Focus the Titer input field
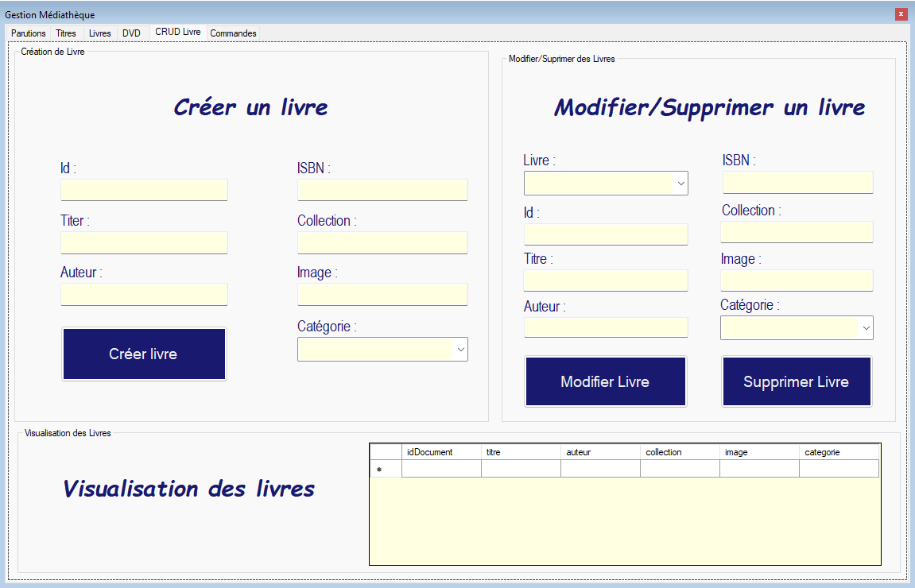The width and height of the screenshot is (915, 588). (x=144, y=242)
